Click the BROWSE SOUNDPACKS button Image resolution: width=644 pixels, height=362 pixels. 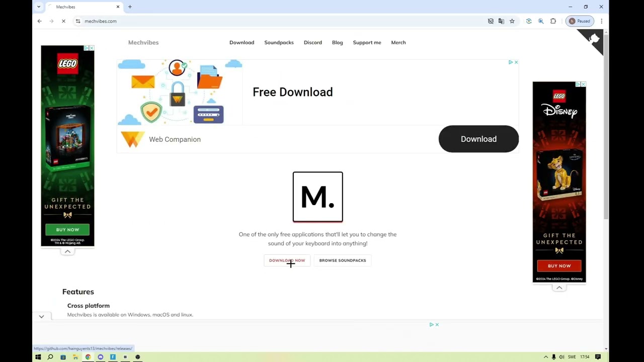(343, 260)
